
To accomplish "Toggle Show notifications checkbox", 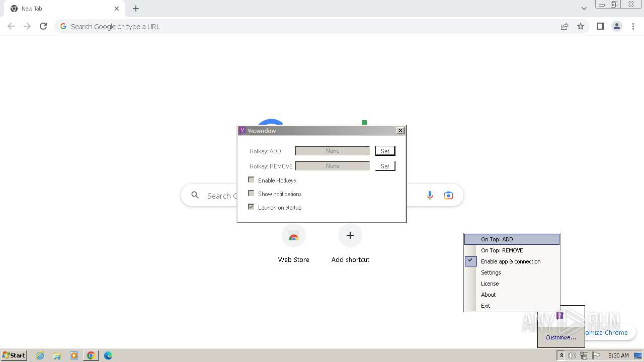I will 251,194.
